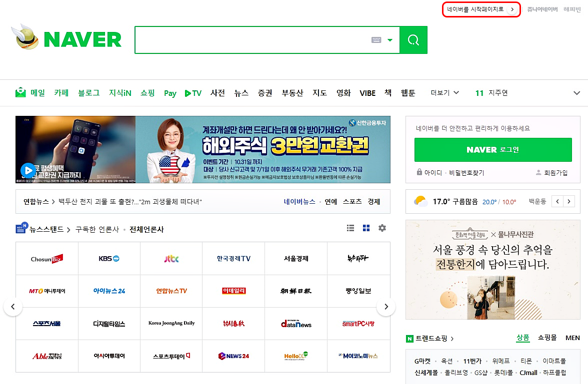Open the 지식iN menu item
The height and width of the screenshot is (384, 588).
tap(120, 92)
